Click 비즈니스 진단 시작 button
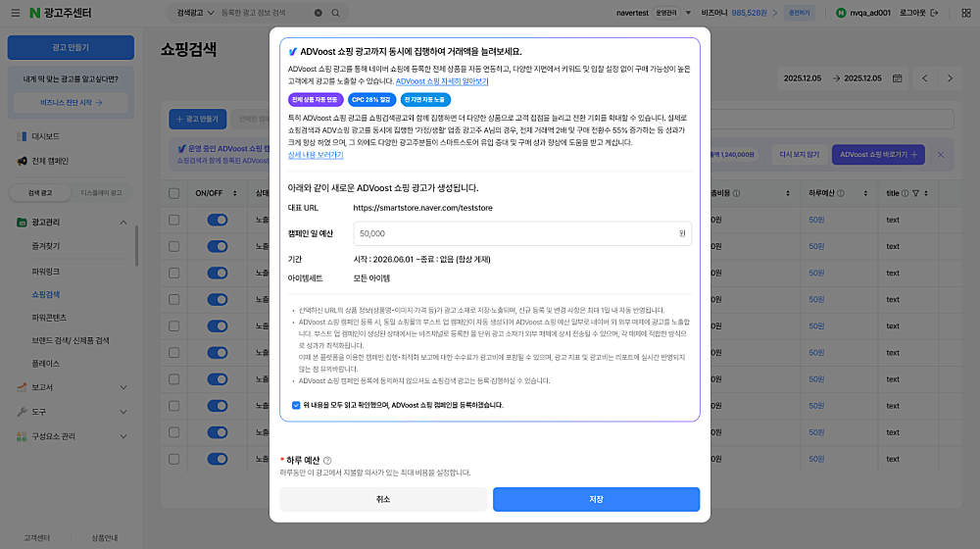This screenshot has height=549, width=980. (x=71, y=103)
